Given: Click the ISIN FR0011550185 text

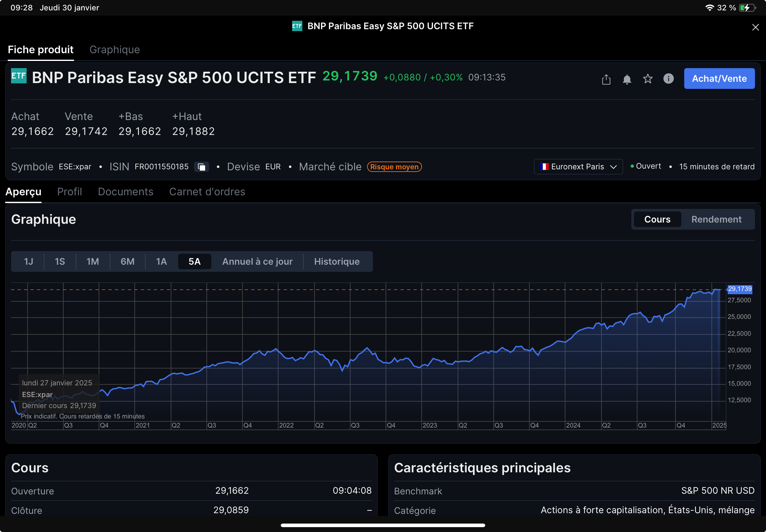Looking at the screenshot, I should [161, 167].
